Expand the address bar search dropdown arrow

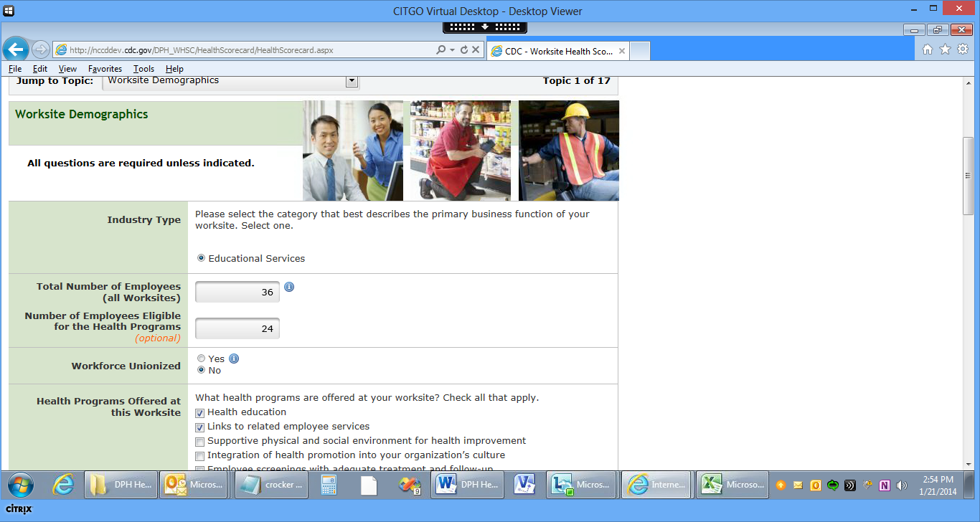pyautogui.click(x=452, y=50)
